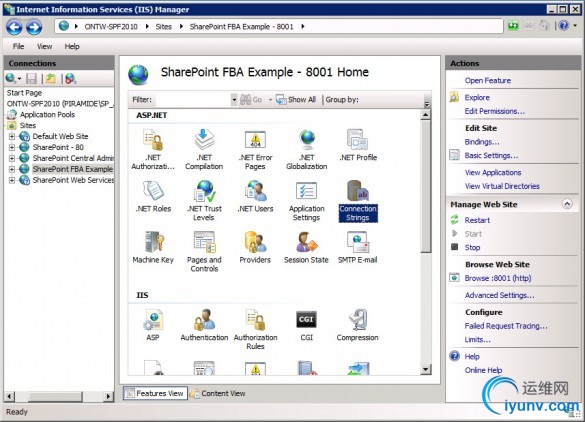The width and height of the screenshot is (585, 422).
Task: Click the feature list scroll down arrow
Action: click(x=425, y=370)
